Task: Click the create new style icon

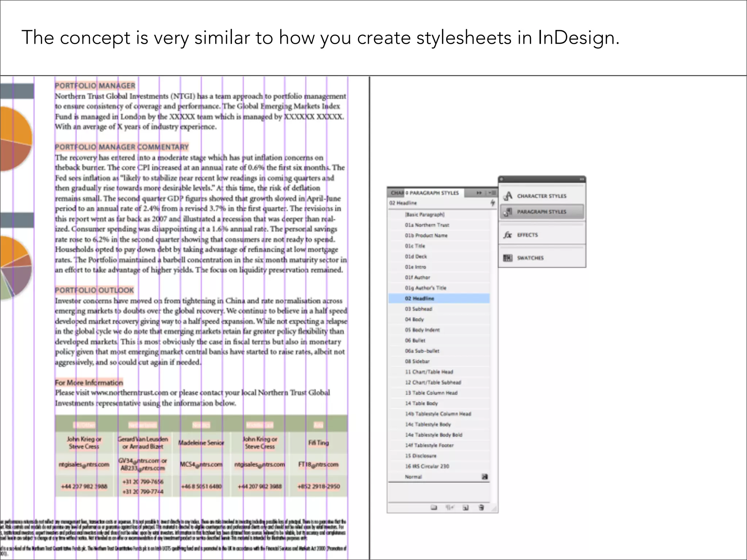Action: click(x=465, y=507)
